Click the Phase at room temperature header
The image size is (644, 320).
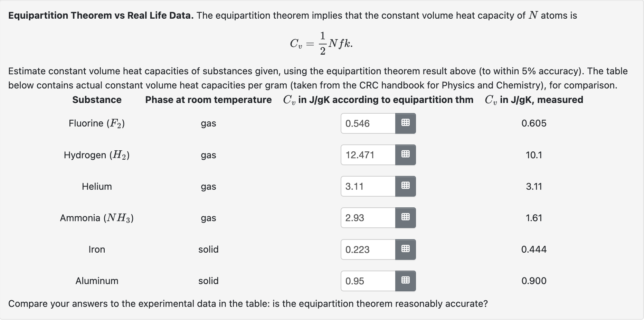pyautogui.click(x=208, y=100)
